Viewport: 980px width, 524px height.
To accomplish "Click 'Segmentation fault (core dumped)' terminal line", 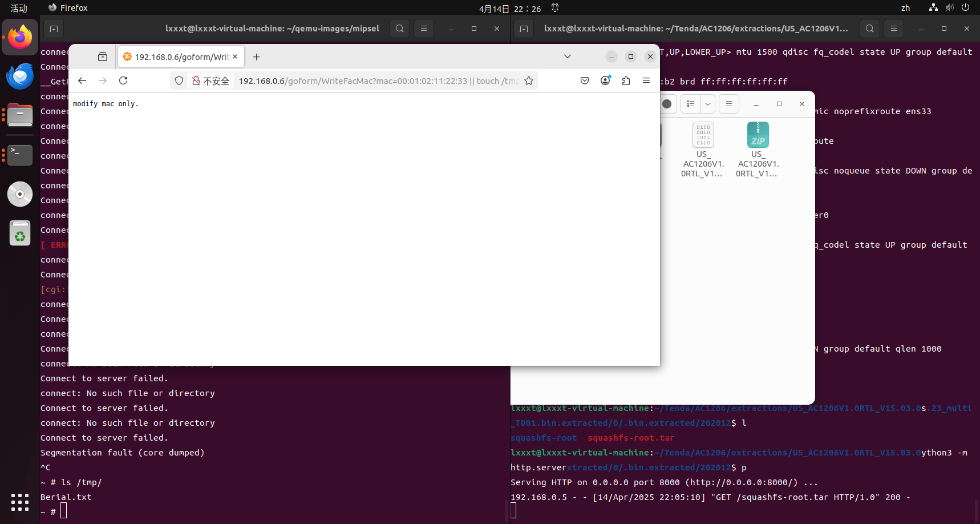I will [x=122, y=453].
